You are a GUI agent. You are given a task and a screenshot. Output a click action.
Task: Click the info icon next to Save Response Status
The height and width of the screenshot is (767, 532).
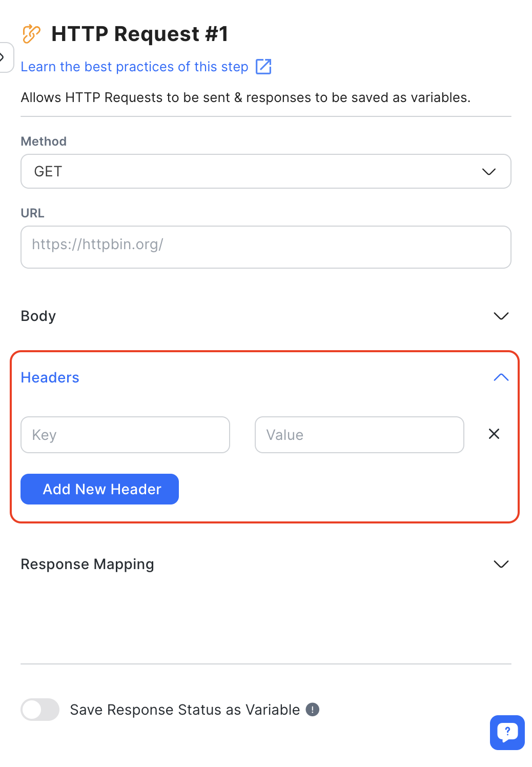[313, 710]
